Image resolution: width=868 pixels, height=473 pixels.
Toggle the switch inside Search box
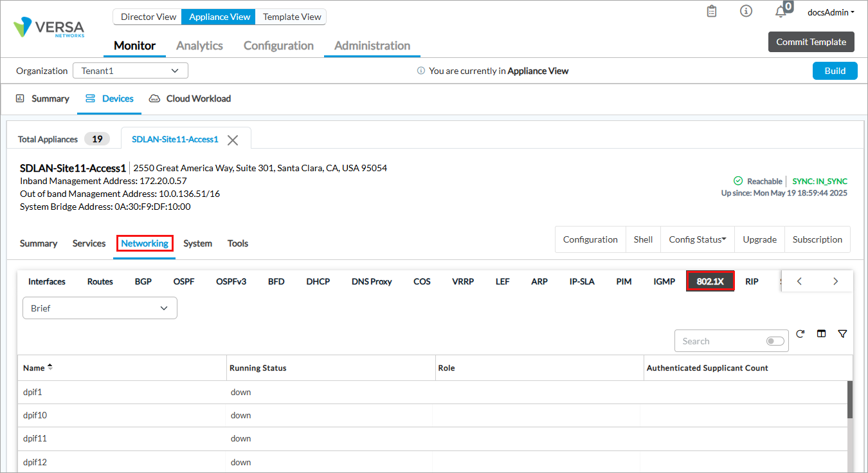coord(775,341)
